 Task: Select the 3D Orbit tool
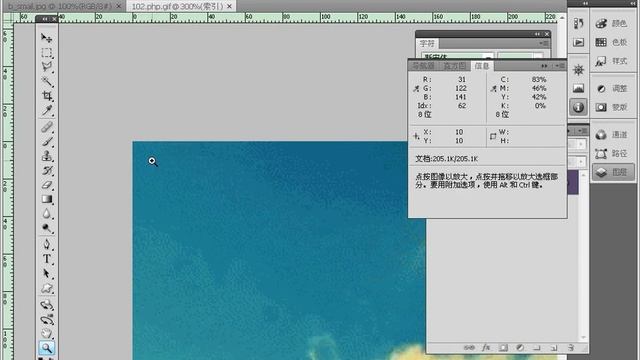point(47,319)
